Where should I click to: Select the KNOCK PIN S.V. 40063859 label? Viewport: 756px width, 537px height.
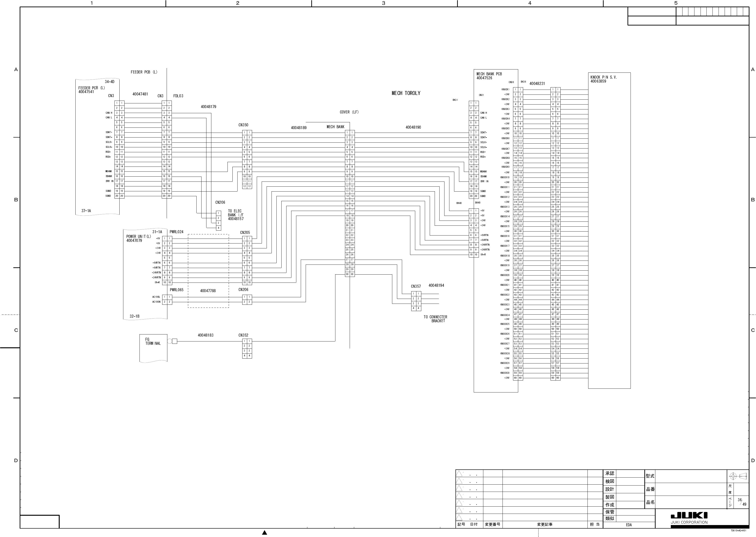[603, 79]
